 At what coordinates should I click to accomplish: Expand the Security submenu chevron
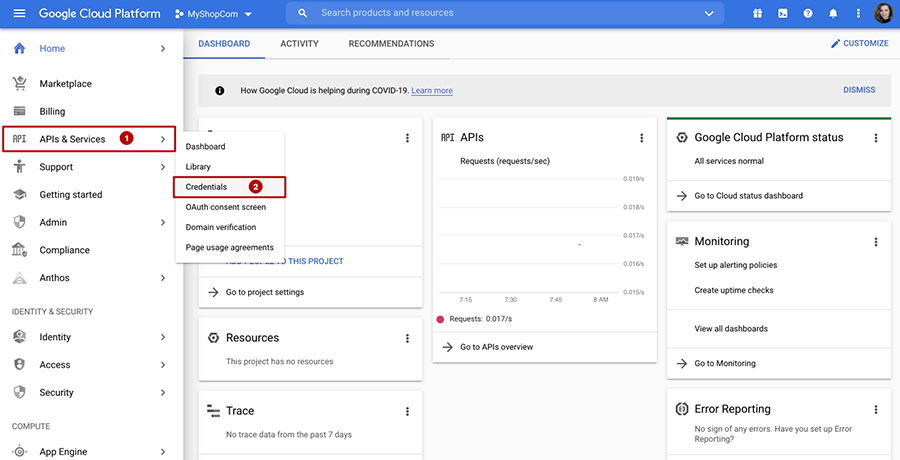(163, 393)
